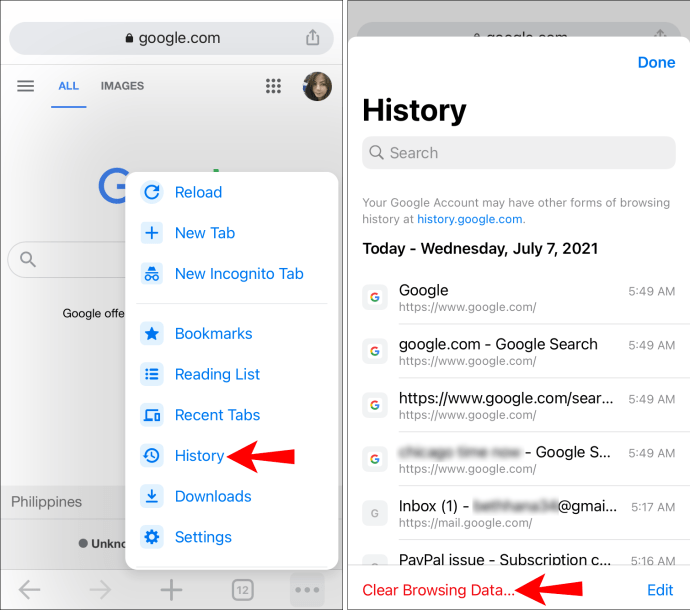Screen dimensions: 690x610
Task: Open the Google apps grid icon
Action: tap(273, 86)
